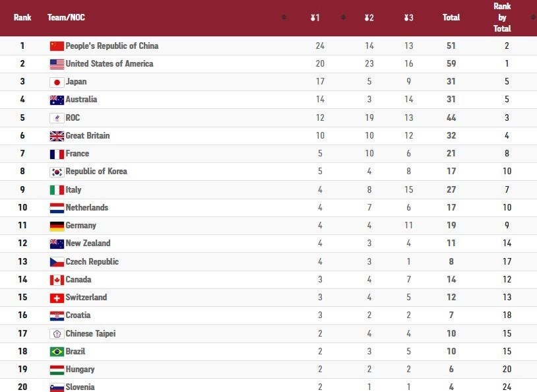Image resolution: width=537 pixels, height=392 pixels.
Task: Click the Rank column header
Action: point(22,18)
